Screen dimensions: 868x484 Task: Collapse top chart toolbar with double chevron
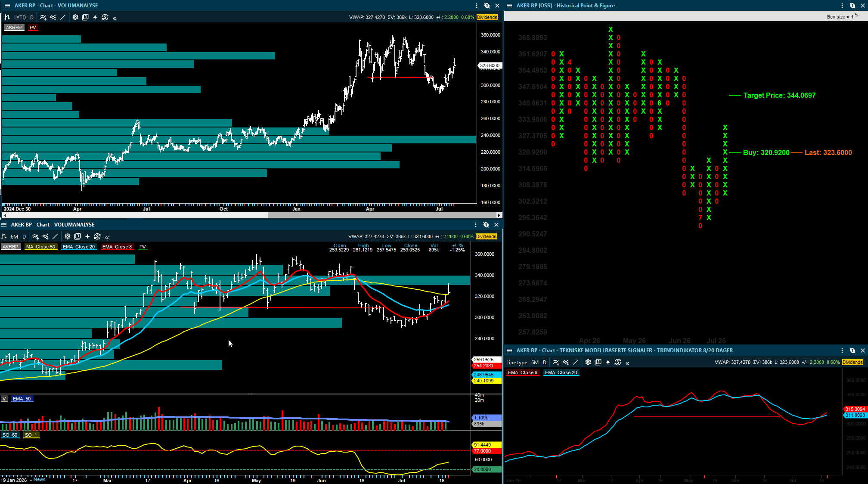pos(115,18)
